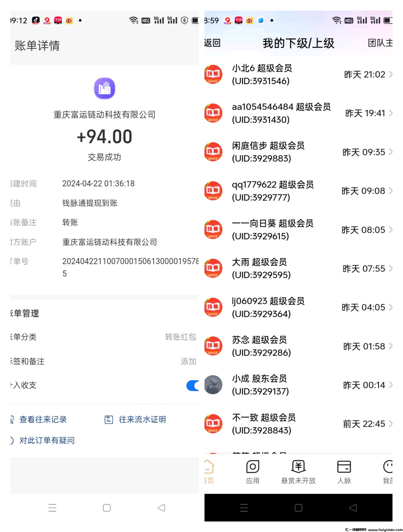
Task: Toggle the 计入收支 switch off
Action: tap(193, 385)
